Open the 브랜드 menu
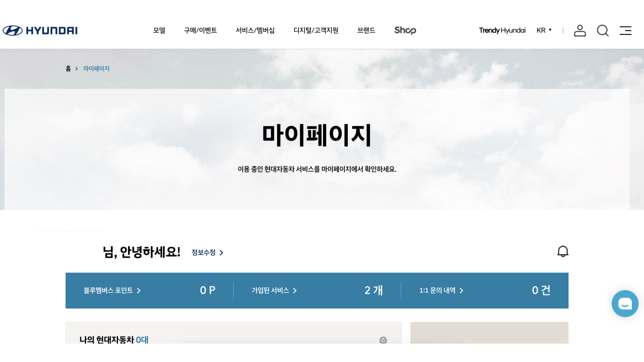The image size is (644, 362). pos(366,30)
